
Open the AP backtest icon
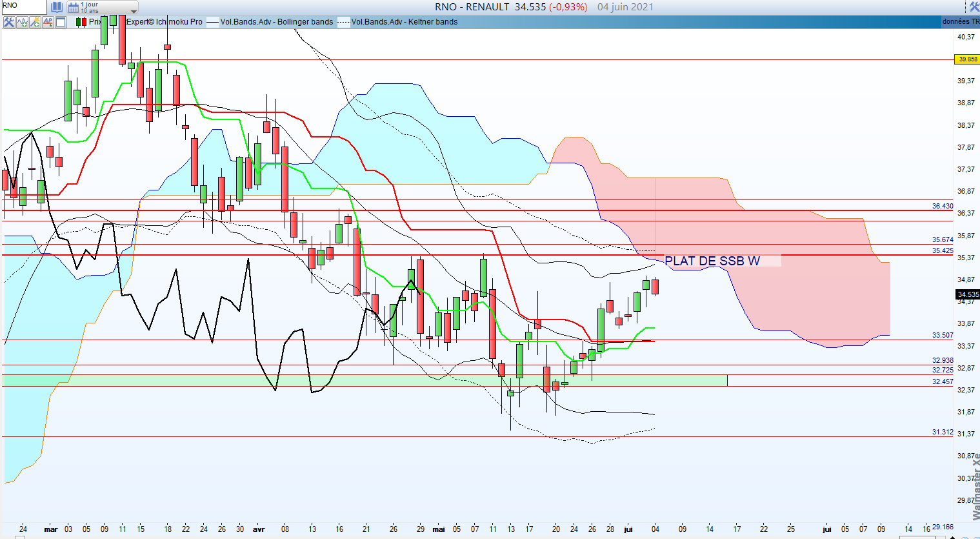pos(48,22)
